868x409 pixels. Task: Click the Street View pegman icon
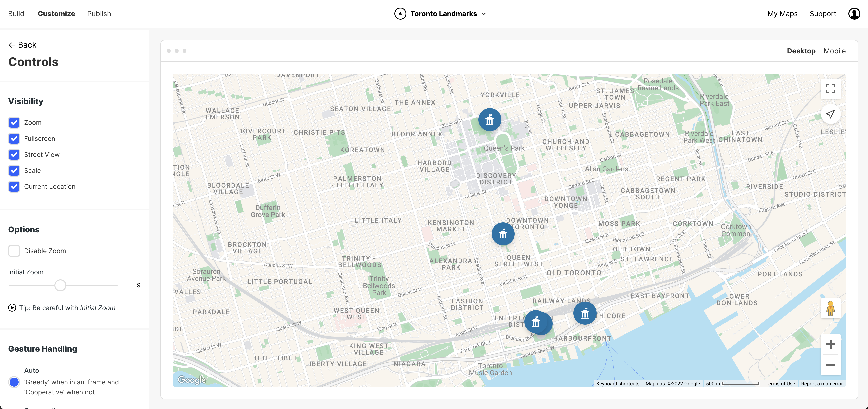click(831, 308)
